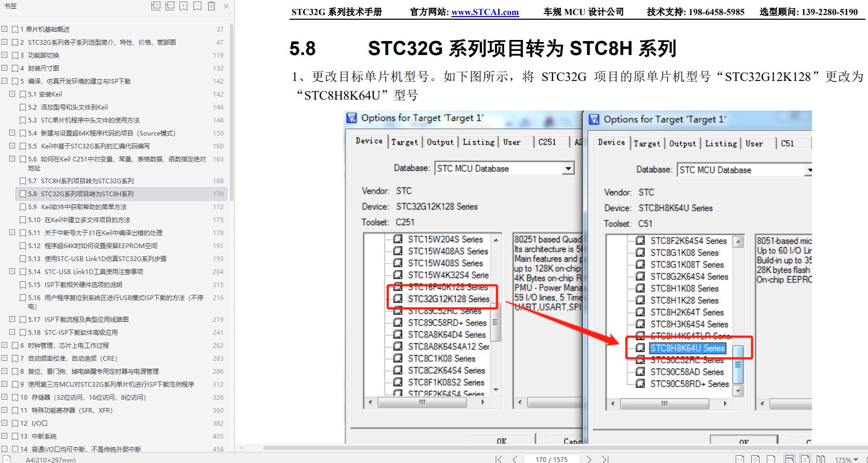This screenshot has width=868, height=463.
Task: Add new bookmark icon with plus sign
Action: pyautogui.click(x=184, y=6)
